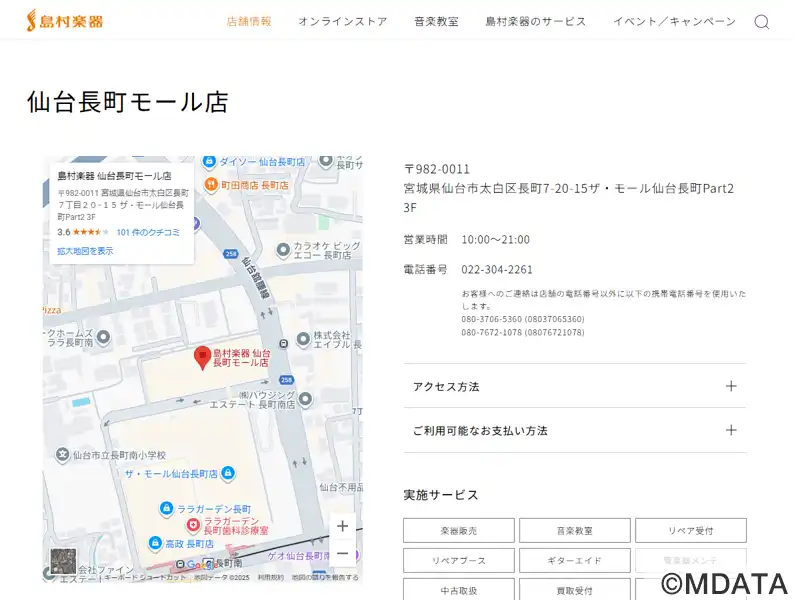Click the ダイソー 仙台長町店 map marker

(209, 162)
